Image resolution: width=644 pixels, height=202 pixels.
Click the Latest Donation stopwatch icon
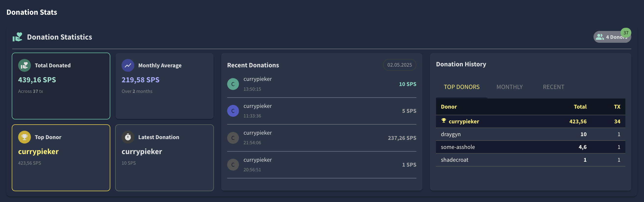tap(128, 137)
